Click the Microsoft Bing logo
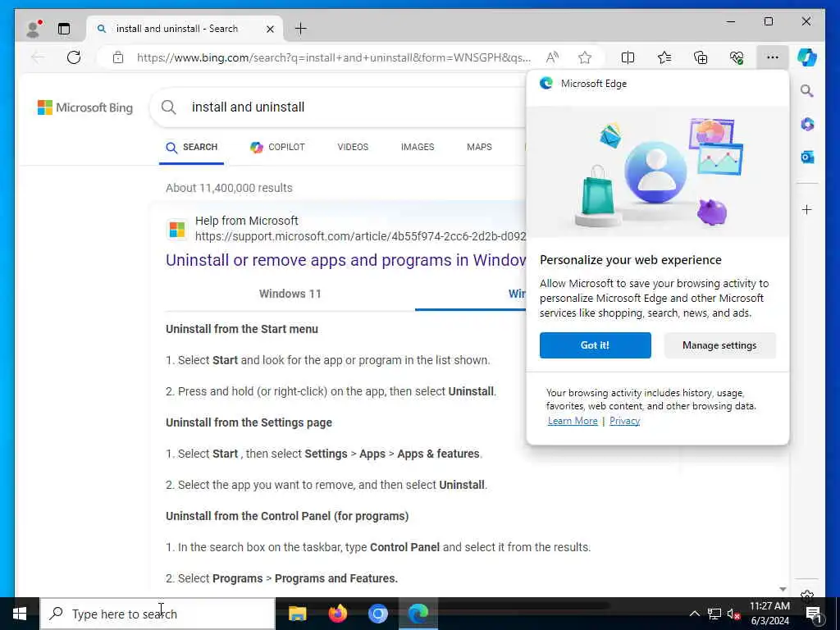This screenshot has height=630, width=840. [x=85, y=107]
